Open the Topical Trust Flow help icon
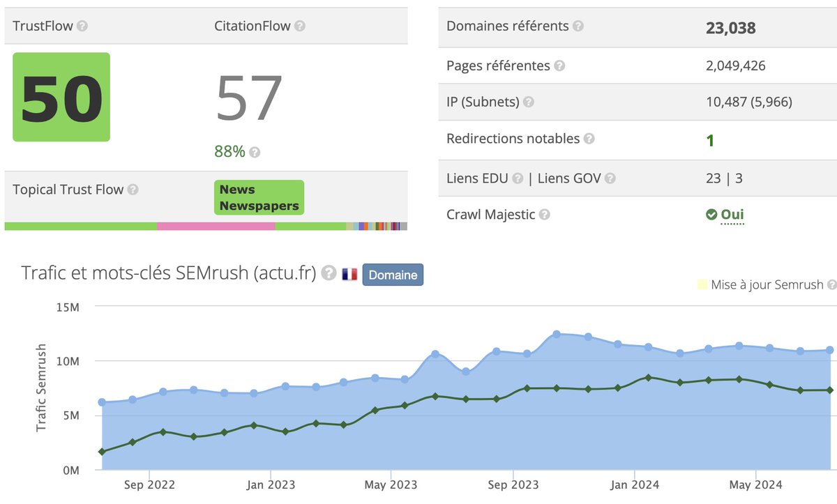Viewport: 837px width, 504px height. 133,189
